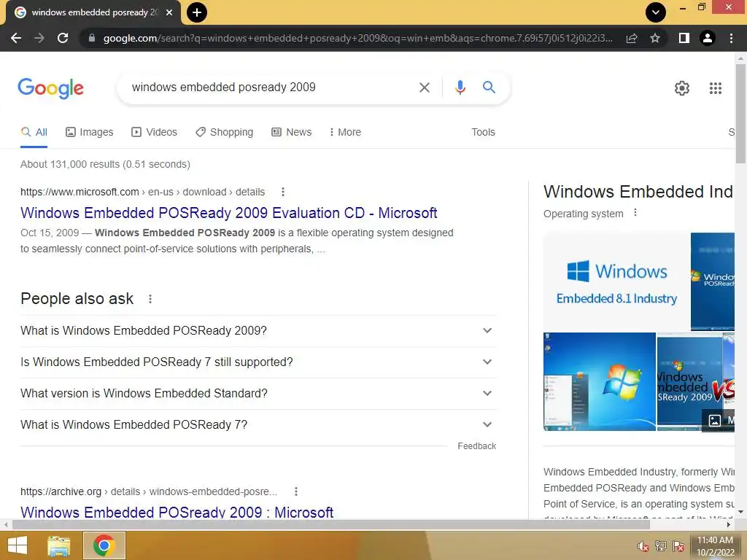747x560 pixels.
Task: Click the site lock icon
Action: pos(92,38)
